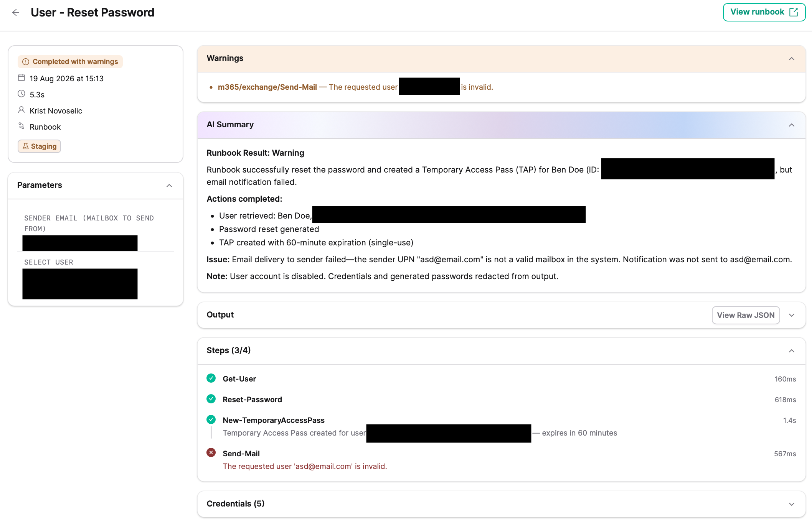Open the Reset-Password step row
Image resolution: width=812 pixels, height=523 pixels.
(x=501, y=400)
